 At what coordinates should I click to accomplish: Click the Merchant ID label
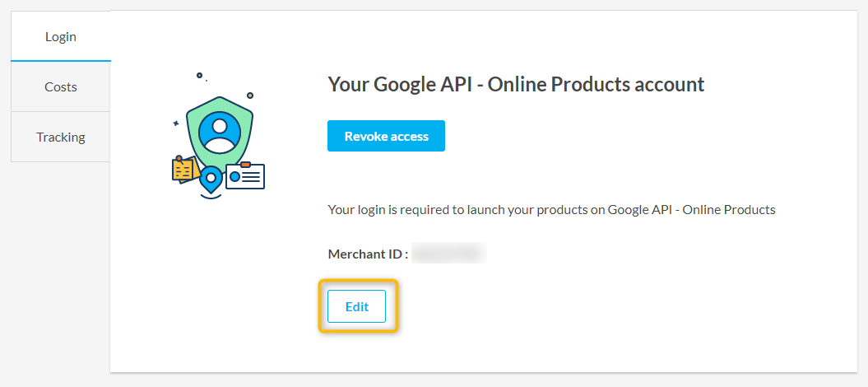tap(368, 254)
